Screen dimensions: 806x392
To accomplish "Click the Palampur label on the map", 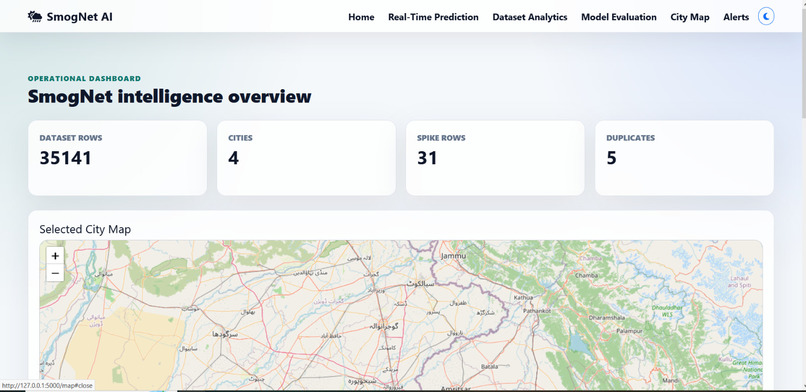I will [x=630, y=331].
